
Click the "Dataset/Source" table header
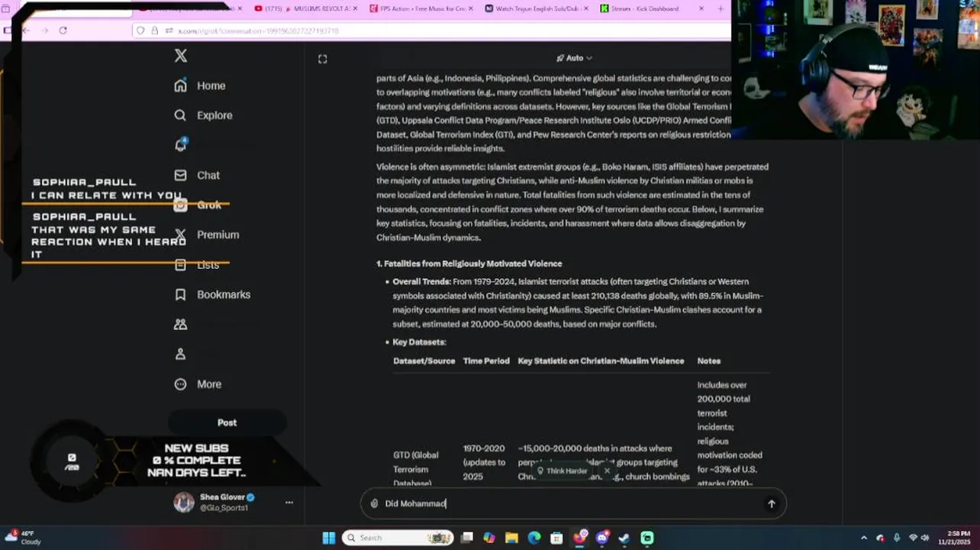(424, 361)
